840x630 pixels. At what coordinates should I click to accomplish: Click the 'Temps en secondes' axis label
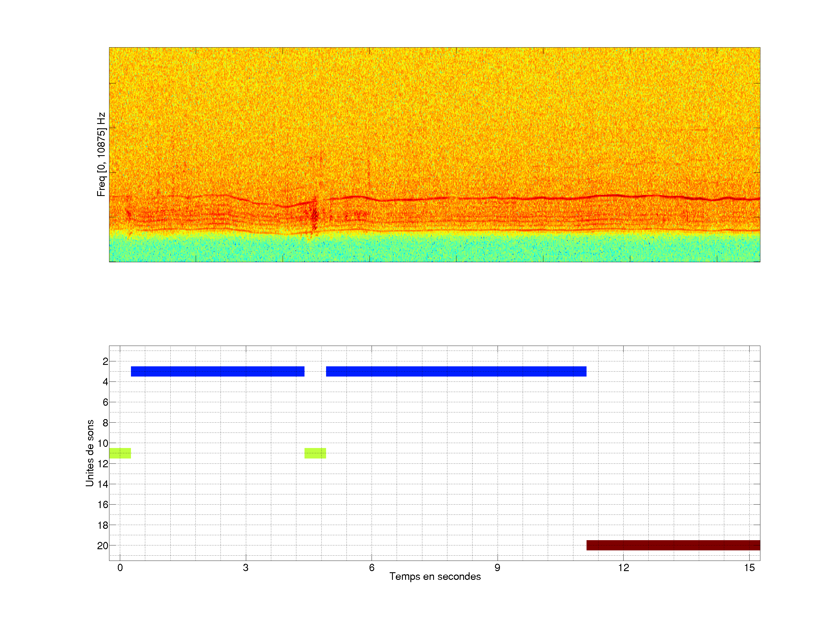[x=435, y=576]
